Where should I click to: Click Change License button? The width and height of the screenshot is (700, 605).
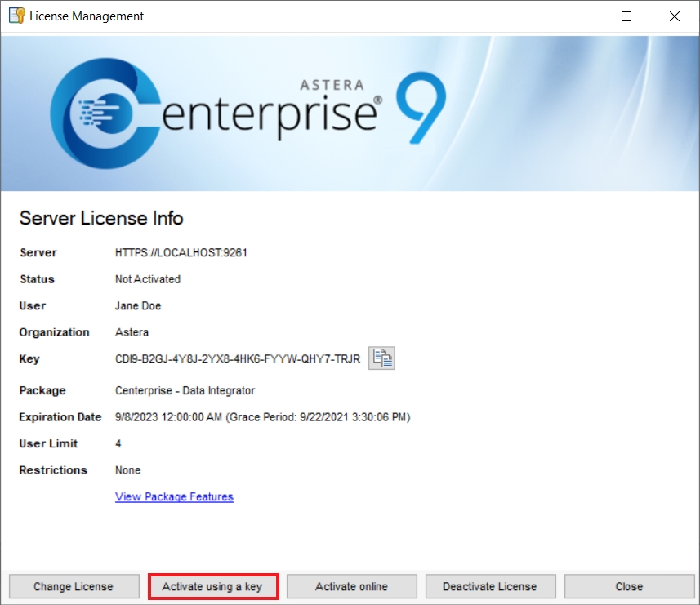click(x=74, y=586)
